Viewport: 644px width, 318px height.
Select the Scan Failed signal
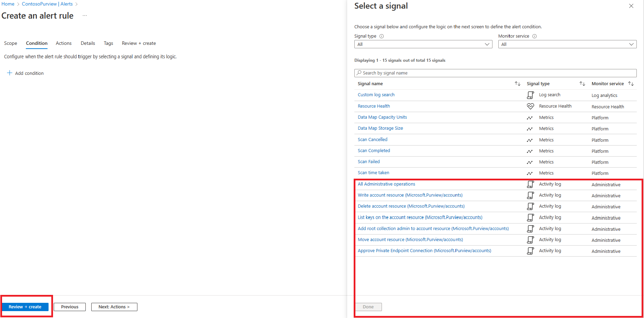pos(368,162)
